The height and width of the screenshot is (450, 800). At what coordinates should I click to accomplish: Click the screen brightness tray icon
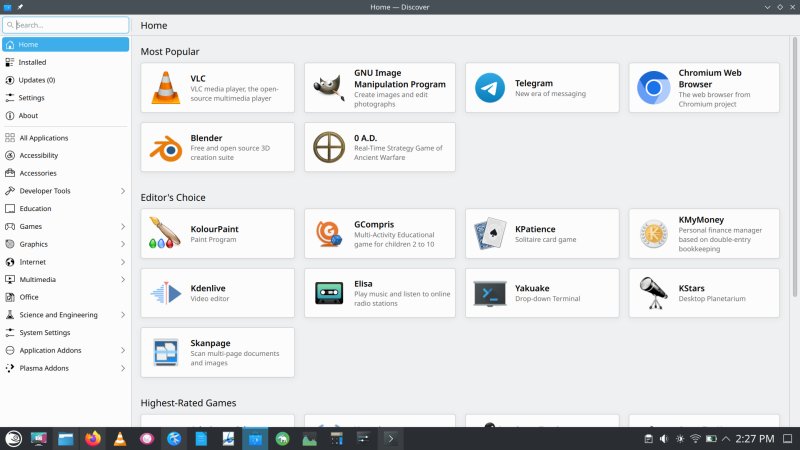(x=680, y=439)
